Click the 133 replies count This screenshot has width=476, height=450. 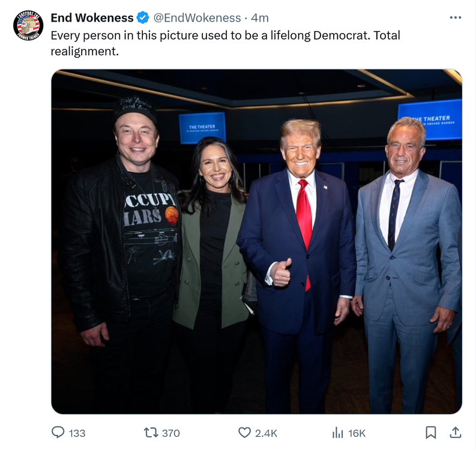point(77,433)
